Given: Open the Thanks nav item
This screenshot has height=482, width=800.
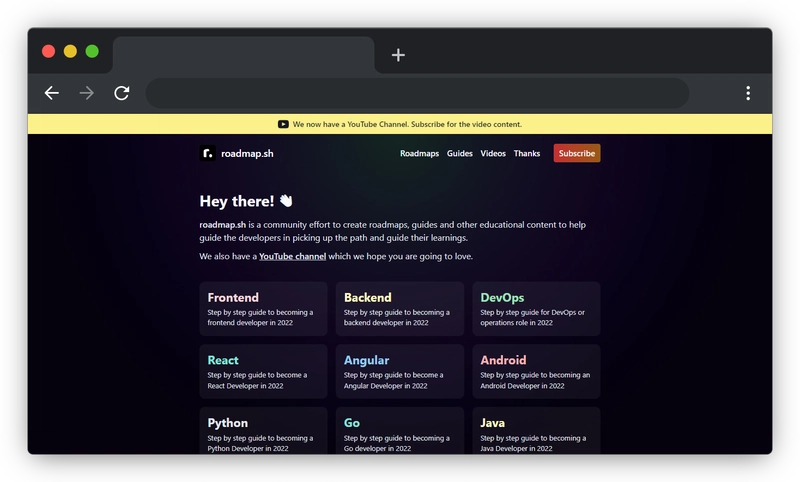Looking at the screenshot, I should pyautogui.click(x=527, y=154).
